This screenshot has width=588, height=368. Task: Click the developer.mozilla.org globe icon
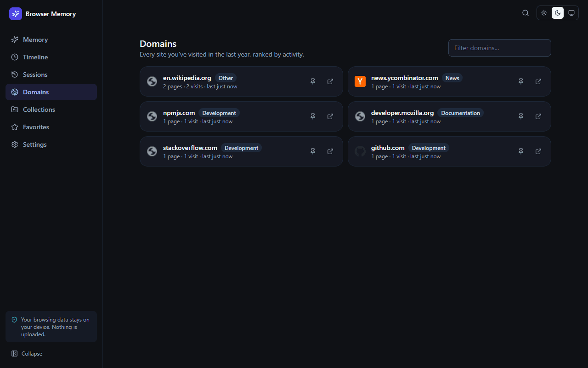pos(360,116)
